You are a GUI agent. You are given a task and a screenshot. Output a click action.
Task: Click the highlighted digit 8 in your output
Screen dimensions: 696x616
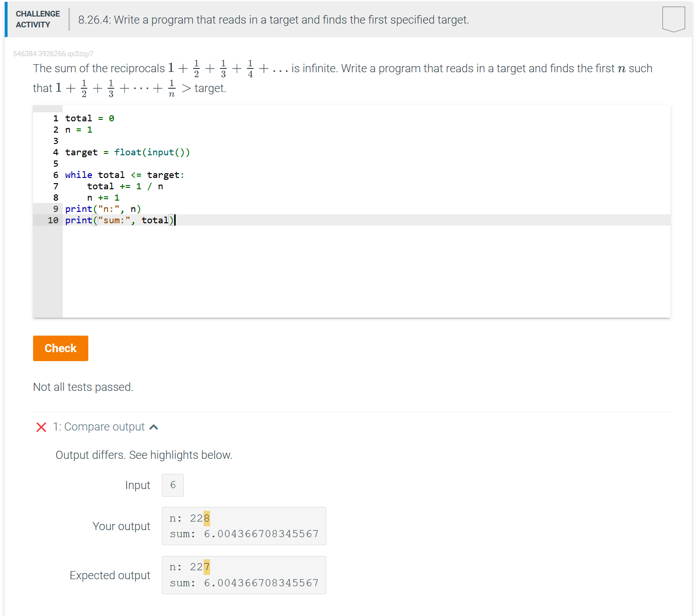click(206, 518)
